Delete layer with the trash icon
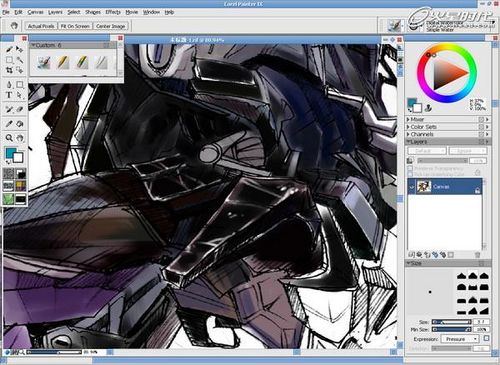 477,255
